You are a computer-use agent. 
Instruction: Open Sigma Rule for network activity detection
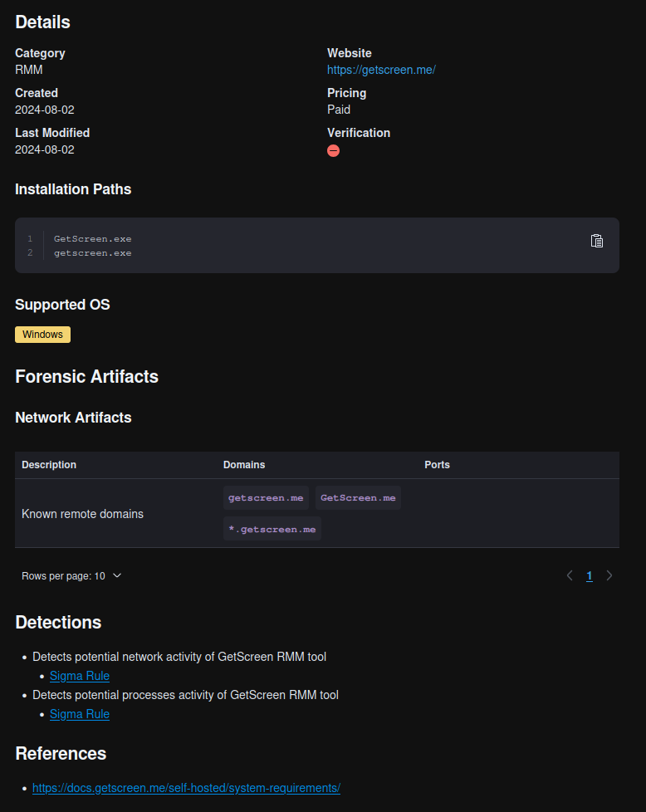(x=79, y=676)
